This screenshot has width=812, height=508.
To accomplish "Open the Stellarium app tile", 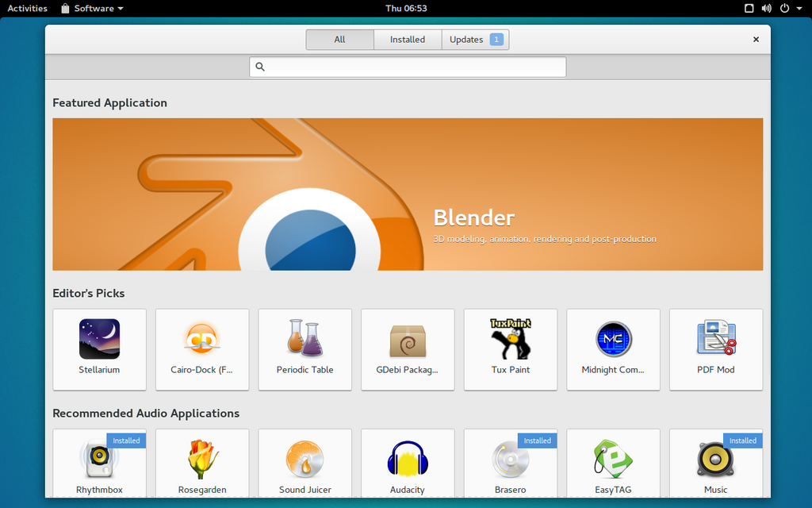I will tap(99, 349).
